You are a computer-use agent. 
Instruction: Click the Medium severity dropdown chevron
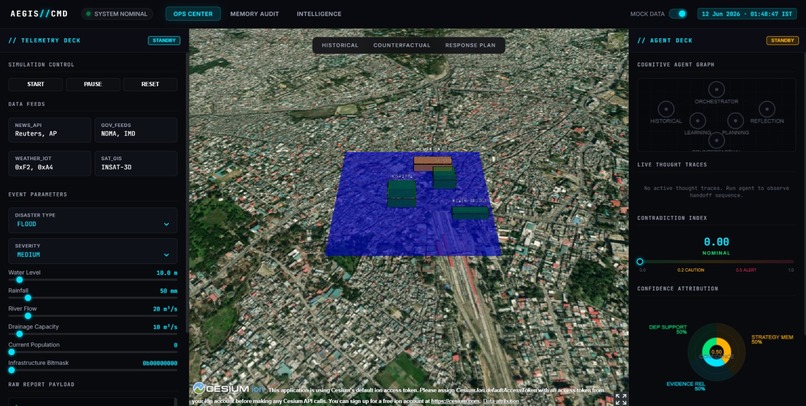pyautogui.click(x=166, y=255)
